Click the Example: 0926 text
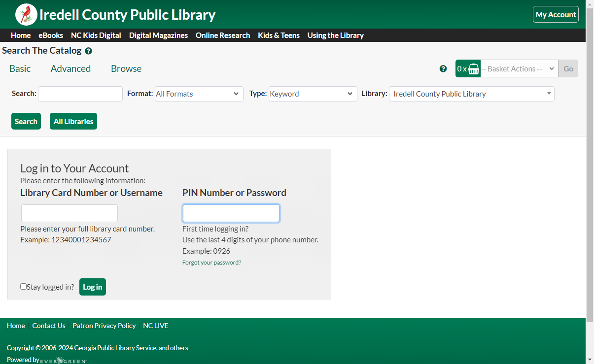This screenshot has width=594, height=364. 206,251
